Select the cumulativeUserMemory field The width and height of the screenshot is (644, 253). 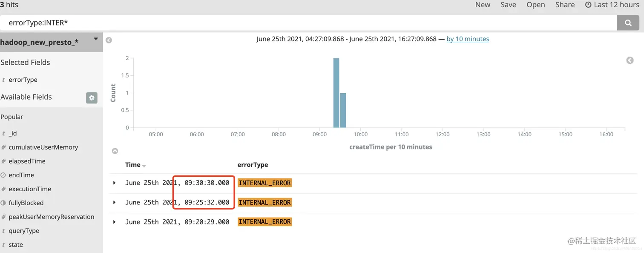(x=43, y=147)
